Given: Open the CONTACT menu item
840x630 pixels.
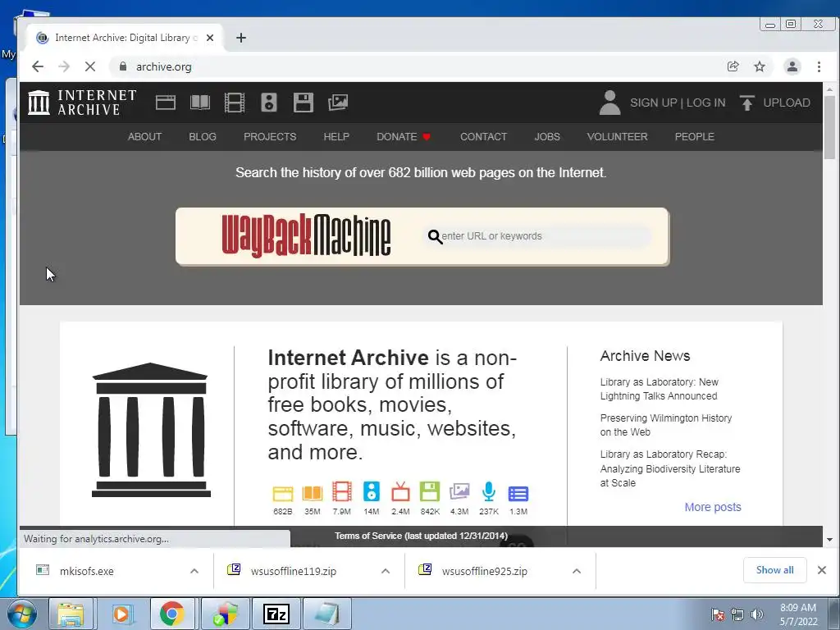Looking at the screenshot, I should [483, 137].
